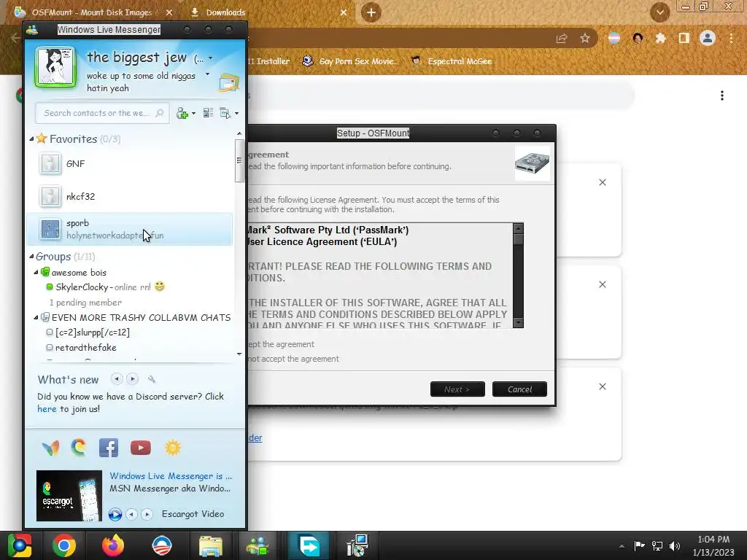The width and height of the screenshot is (747, 560).
Task: Open the Chrome profile avatar icon
Action: 708,38
